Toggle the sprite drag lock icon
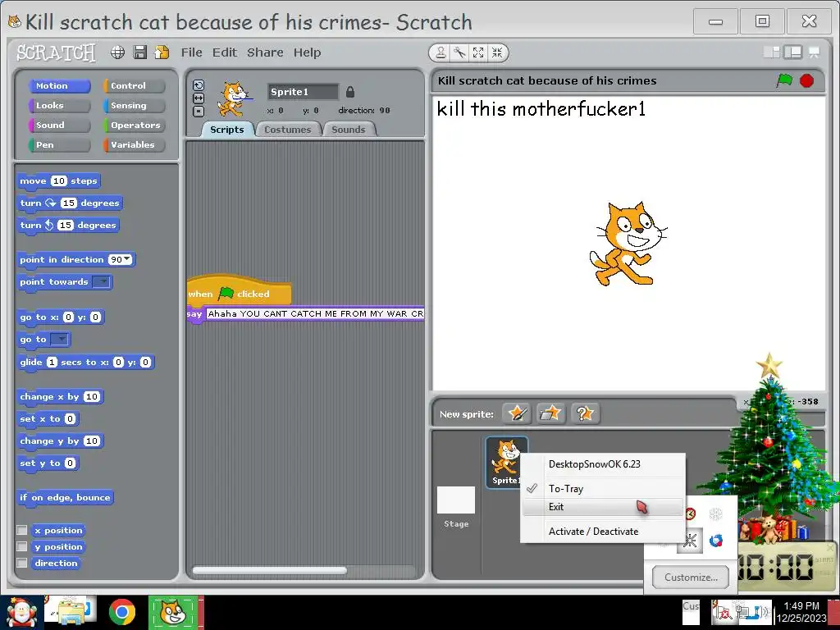The height and width of the screenshot is (630, 840). point(350,92)
